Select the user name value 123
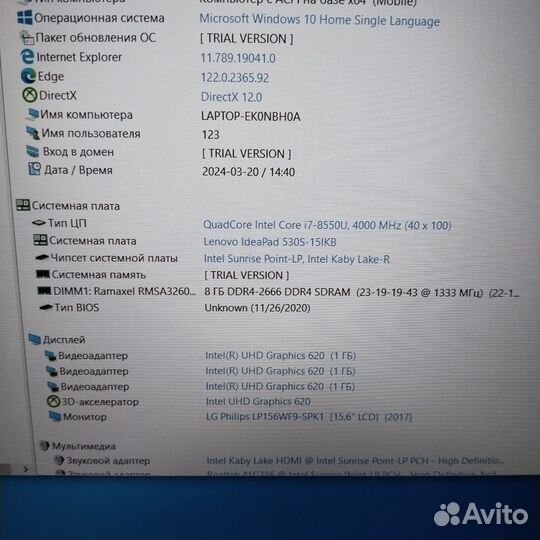Viewport: 540px width, 540px height. [x=211, y=134]
